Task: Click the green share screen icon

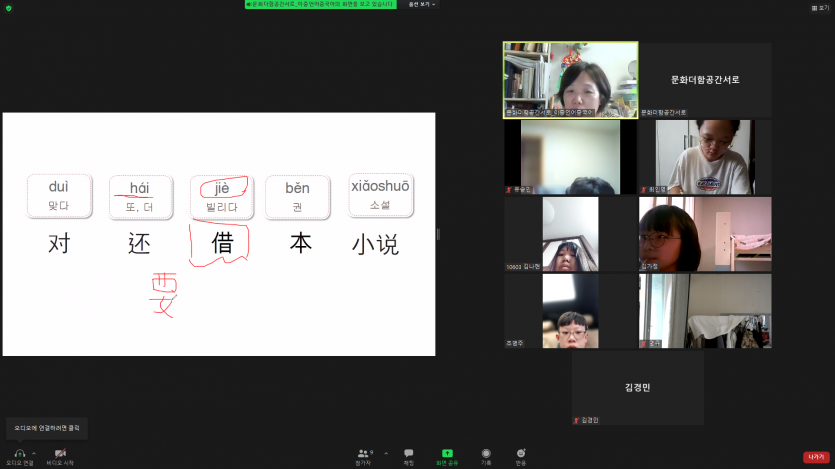Action: pos(447,454)
